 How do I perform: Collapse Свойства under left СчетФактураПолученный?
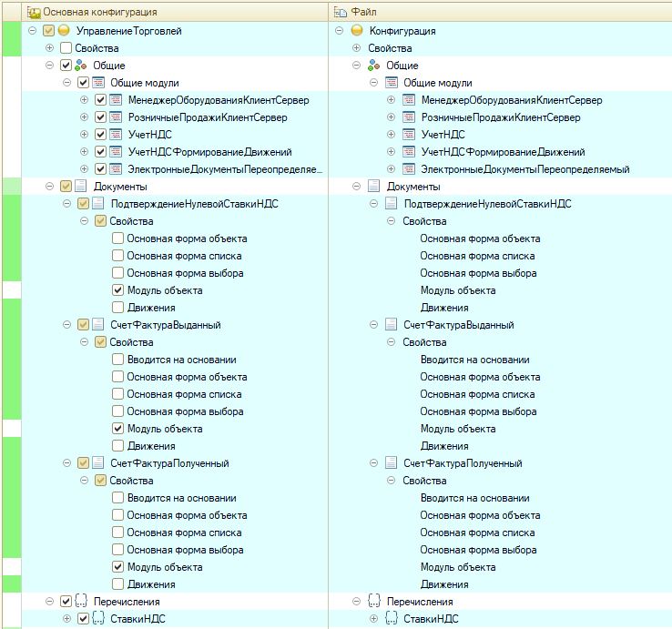click(85, 481)
